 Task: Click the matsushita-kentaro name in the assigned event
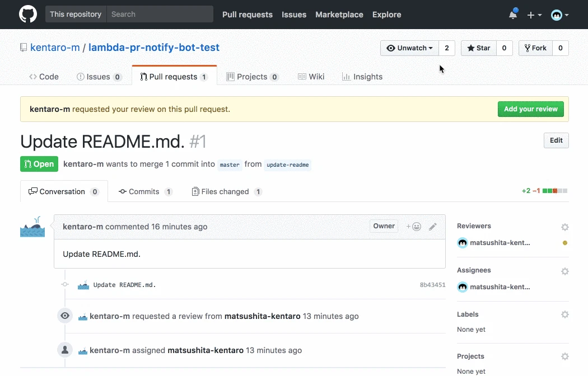pyautogui.click(x=206, y=350)
